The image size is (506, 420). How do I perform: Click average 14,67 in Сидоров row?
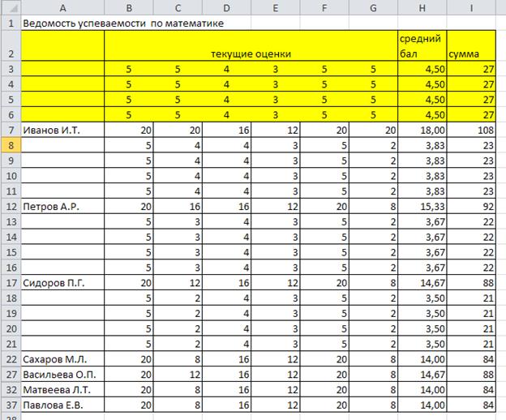coord(422,283)
